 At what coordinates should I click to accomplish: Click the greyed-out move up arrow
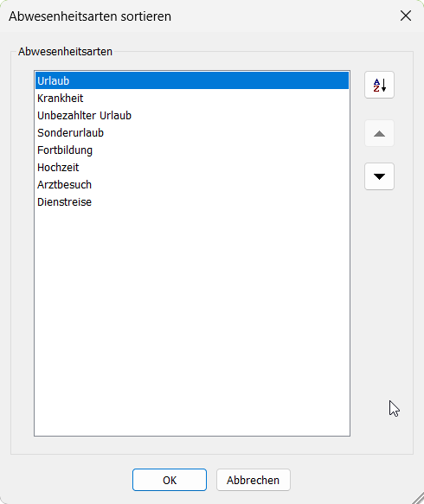pos(379,133)
